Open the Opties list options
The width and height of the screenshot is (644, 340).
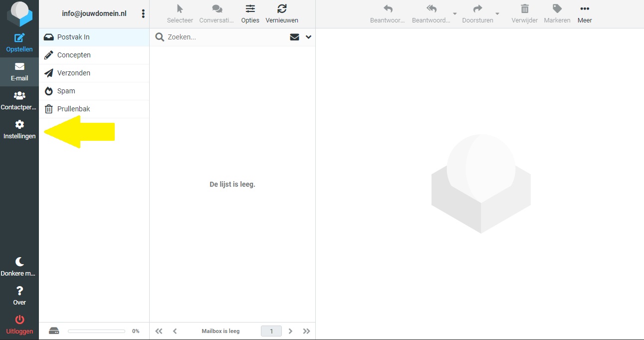point(250,14)
